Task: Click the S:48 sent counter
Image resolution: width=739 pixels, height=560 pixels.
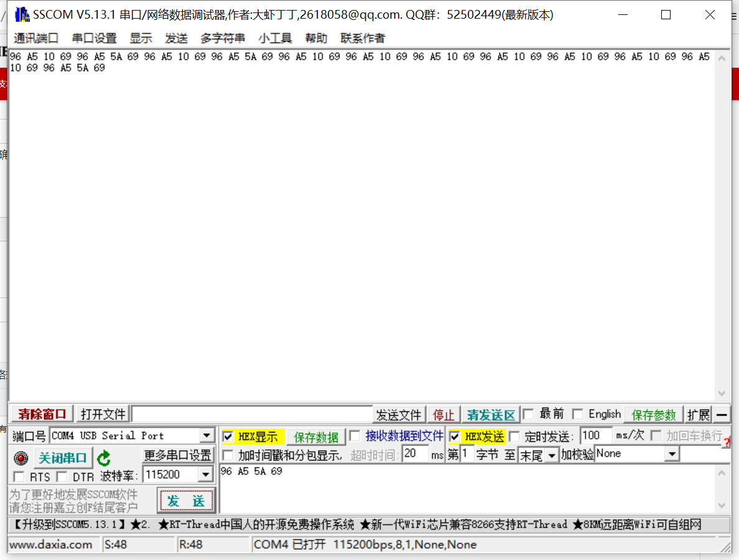Action: pyautogui.click(x=116, y=545)
